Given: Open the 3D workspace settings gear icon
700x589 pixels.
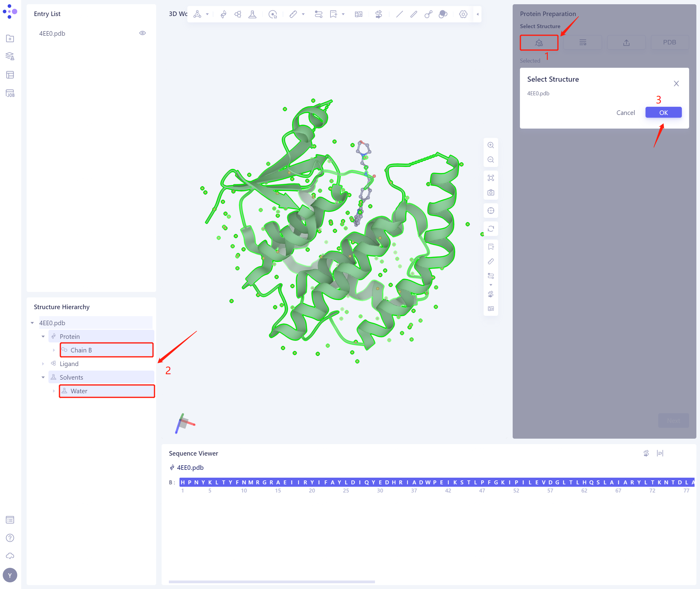Looking at the screenshot, I should [463, 14].
